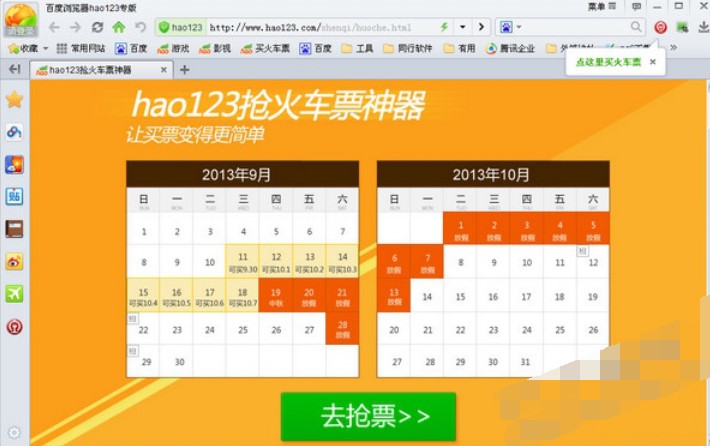The image size is (710, 446).
Task: Click the 2013年9月 calendar header
Action: (x=243, y=174)
